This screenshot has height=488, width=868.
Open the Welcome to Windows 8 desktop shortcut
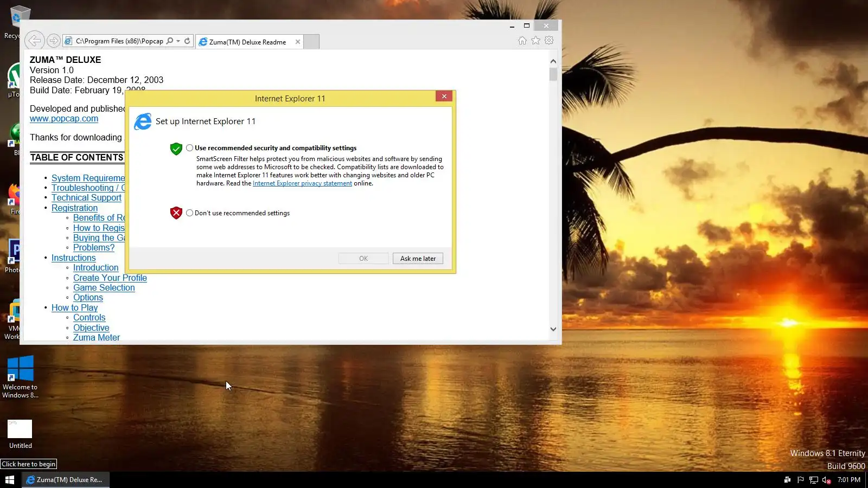(x=20, y=377)
